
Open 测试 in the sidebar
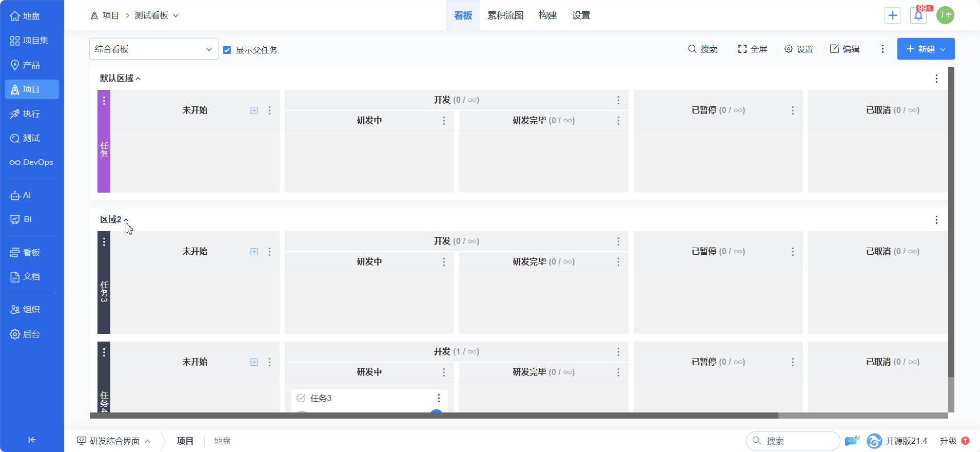pyautogui.click(x=32, y=138)
